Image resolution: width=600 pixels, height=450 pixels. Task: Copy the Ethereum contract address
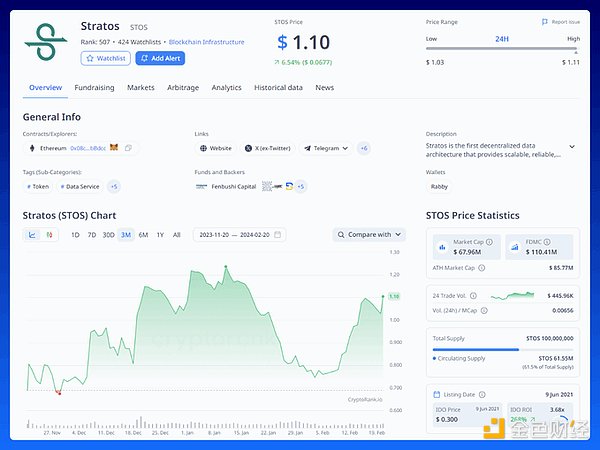tap(128, 148)
